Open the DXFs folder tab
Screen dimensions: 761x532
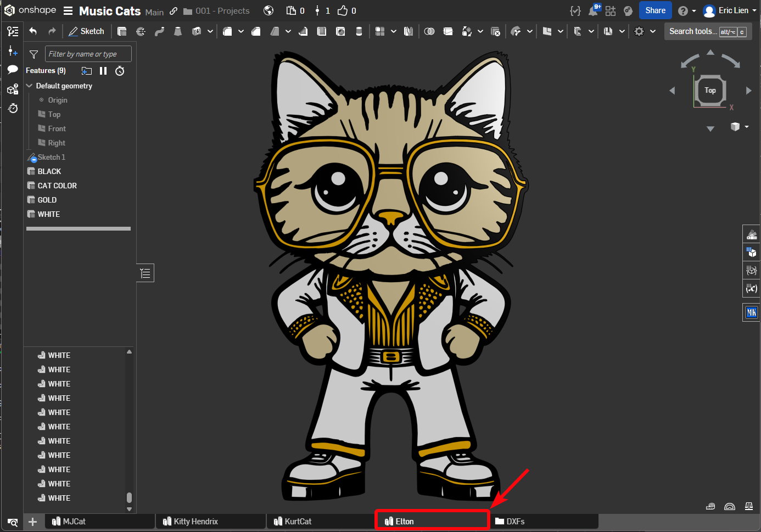[x=544, y=522]
